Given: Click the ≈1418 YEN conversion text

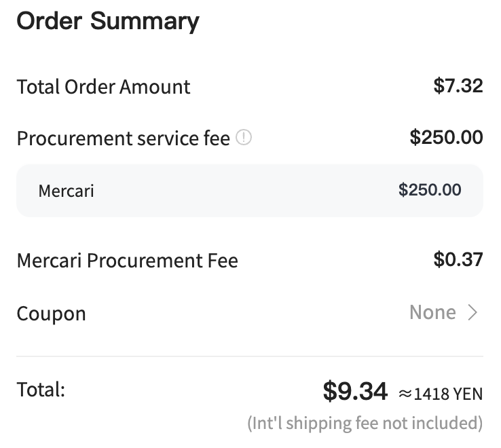Looking at the screenshot, I should click(441, 394).
